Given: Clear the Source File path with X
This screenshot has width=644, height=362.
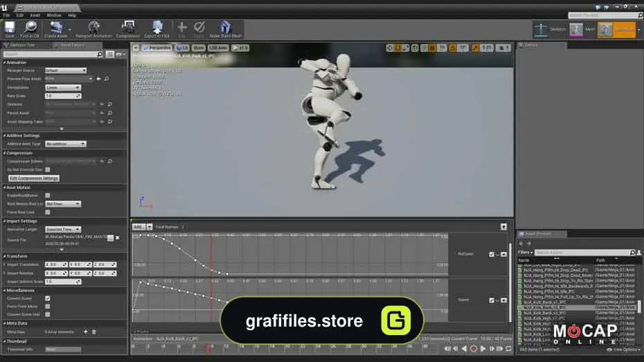Looking at the screenshot, I should [x=118, y=237].
